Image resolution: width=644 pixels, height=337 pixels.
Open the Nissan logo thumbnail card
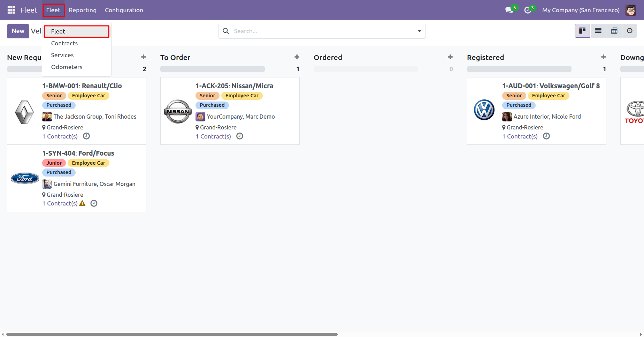click(x=178, y=112)
